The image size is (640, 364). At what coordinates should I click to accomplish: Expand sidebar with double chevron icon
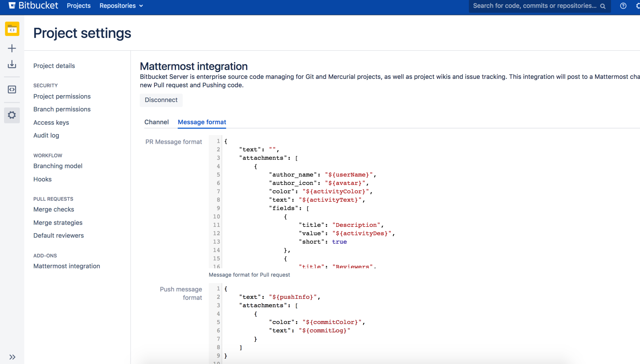(12, 357)
